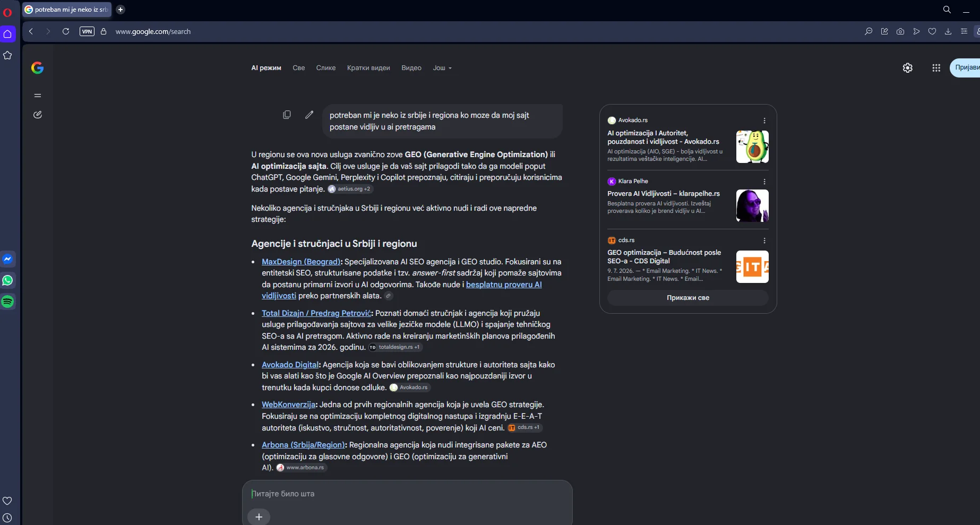Open the tab search magnifier in the title bar
Screen dimensions: 980x525
click(x=947, y=10)
